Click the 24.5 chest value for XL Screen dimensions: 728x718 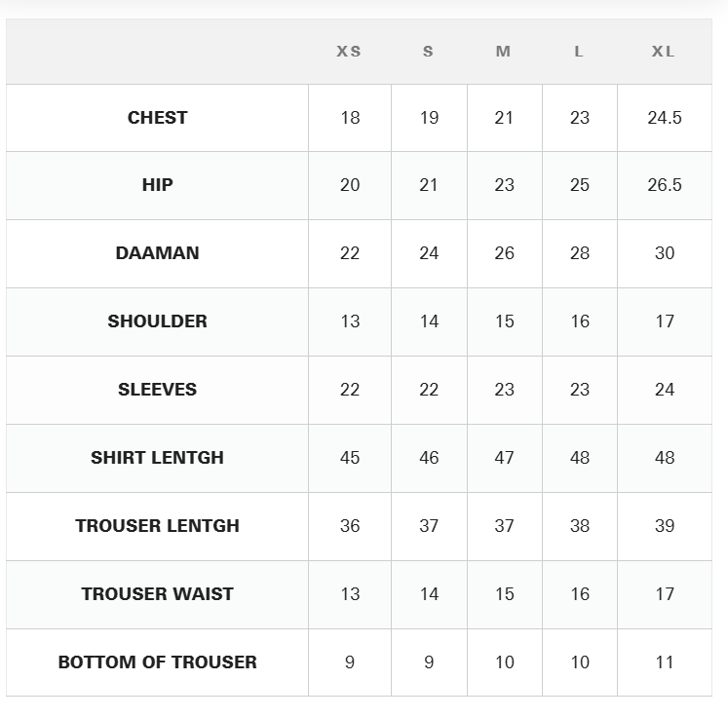coord(665,118)
